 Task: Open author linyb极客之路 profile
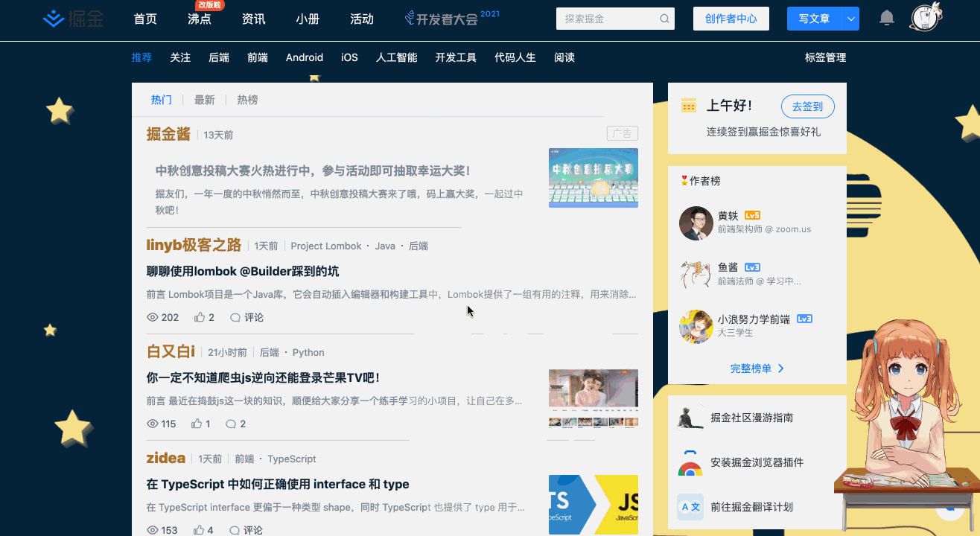click(x=194, y=245)
